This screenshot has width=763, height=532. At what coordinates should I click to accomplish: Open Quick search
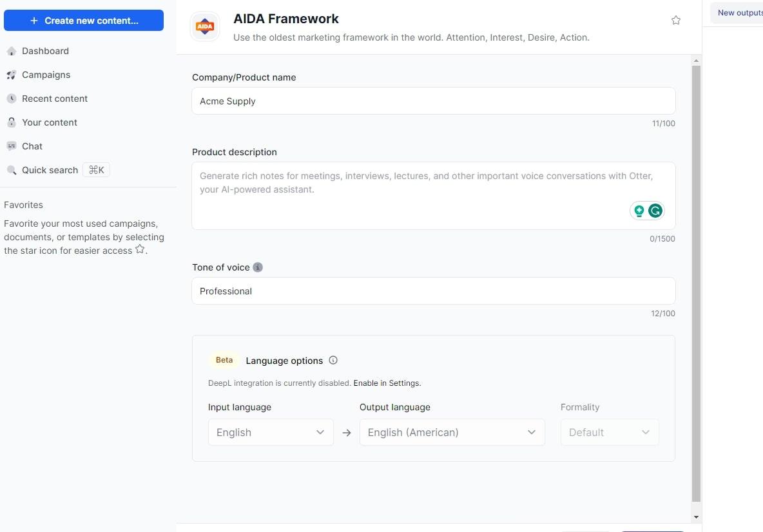pos(50,170)
